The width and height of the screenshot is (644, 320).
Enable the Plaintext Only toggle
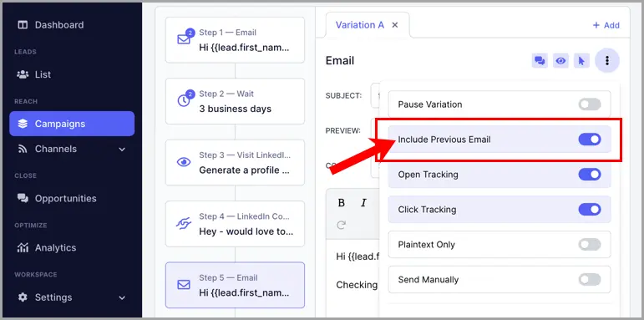click(590, 245)
